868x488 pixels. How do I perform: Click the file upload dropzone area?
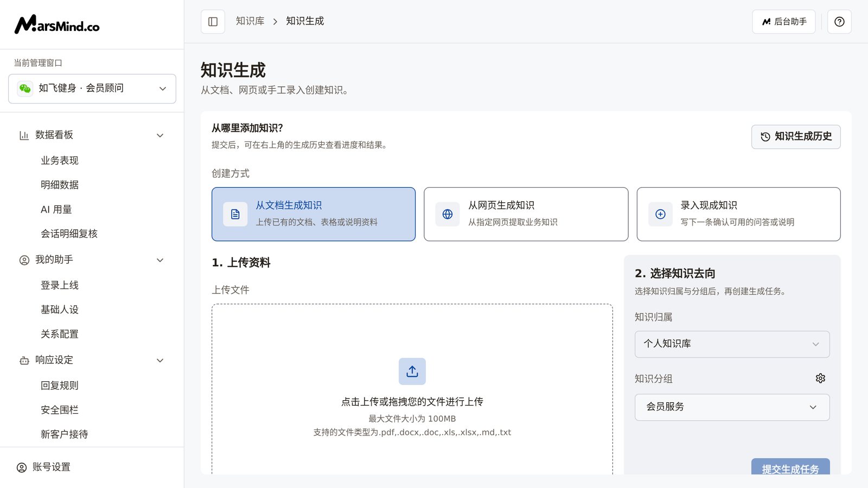[412, 389]
